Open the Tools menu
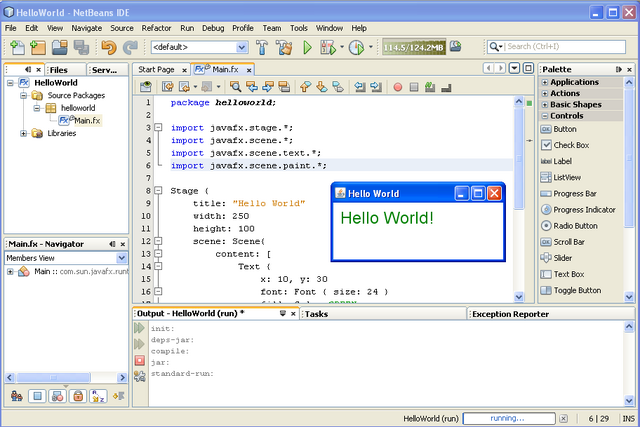The width and height of the screenshot is (640, 427). point(299,28)
